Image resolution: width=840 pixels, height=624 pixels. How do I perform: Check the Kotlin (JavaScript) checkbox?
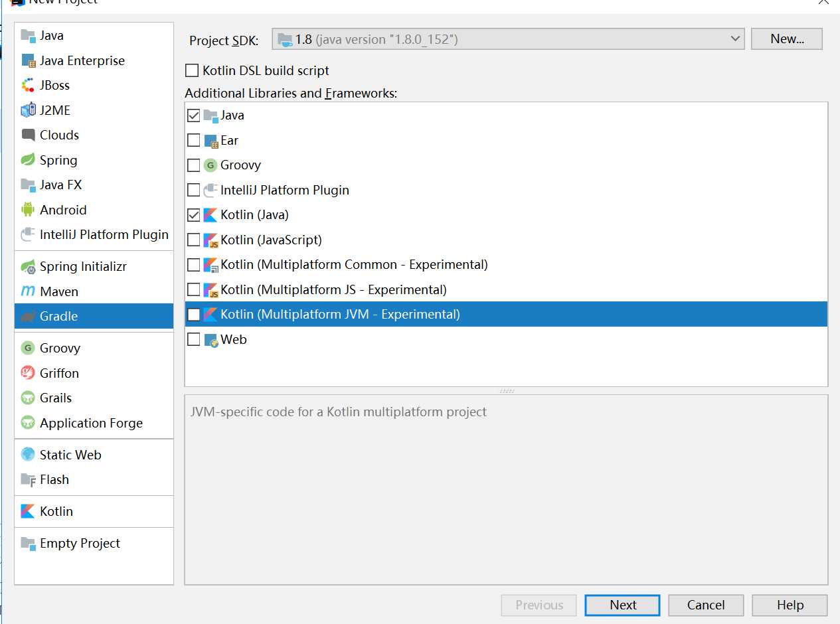(x=193, y=240)
